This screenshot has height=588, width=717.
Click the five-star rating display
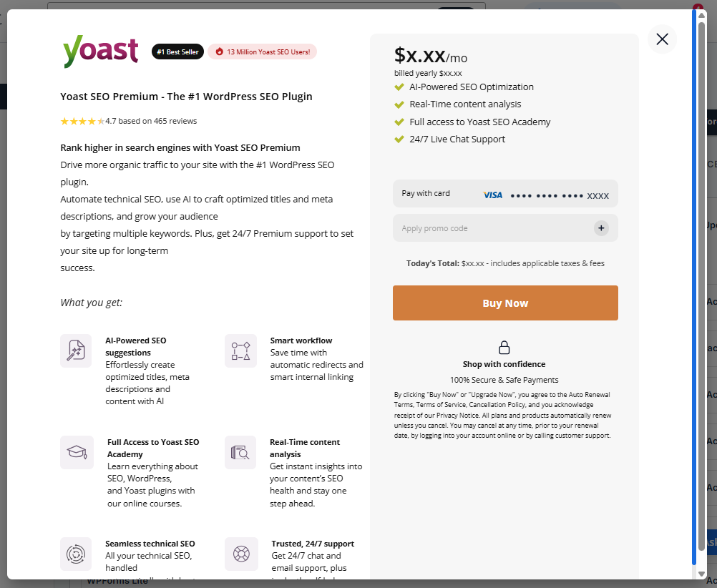click(x=81, y=121)
